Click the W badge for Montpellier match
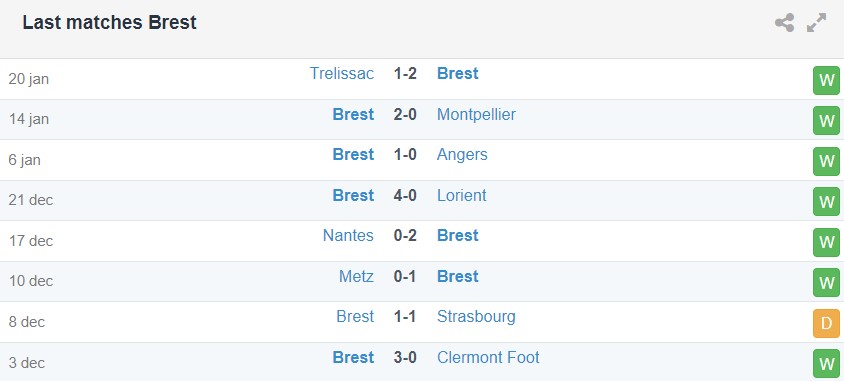Viewport: 844px width, 381px height. click(826, 121)
